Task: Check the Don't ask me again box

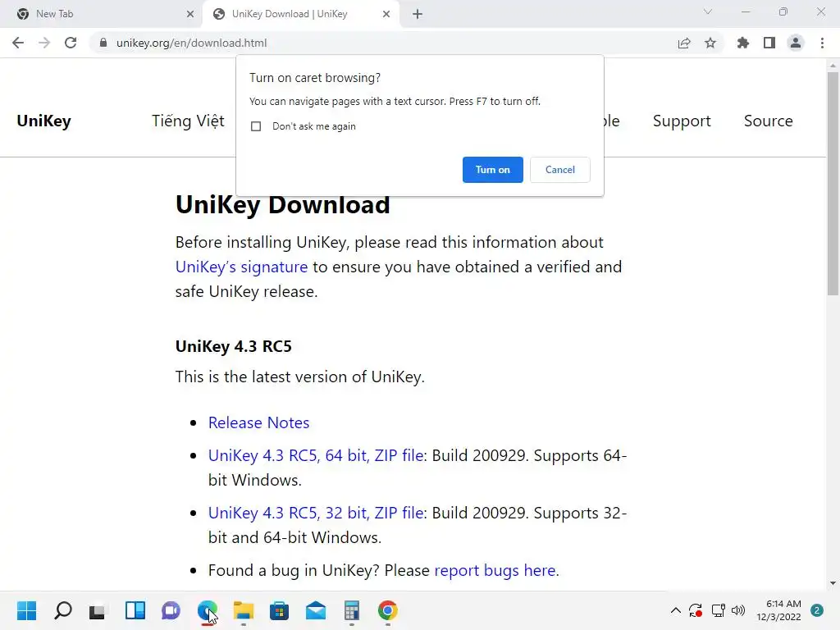Action: point(256,126)
